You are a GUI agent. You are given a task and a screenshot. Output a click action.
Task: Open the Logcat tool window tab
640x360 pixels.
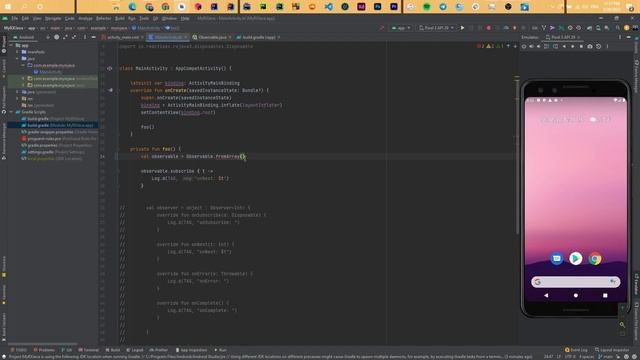pos(135,350)
